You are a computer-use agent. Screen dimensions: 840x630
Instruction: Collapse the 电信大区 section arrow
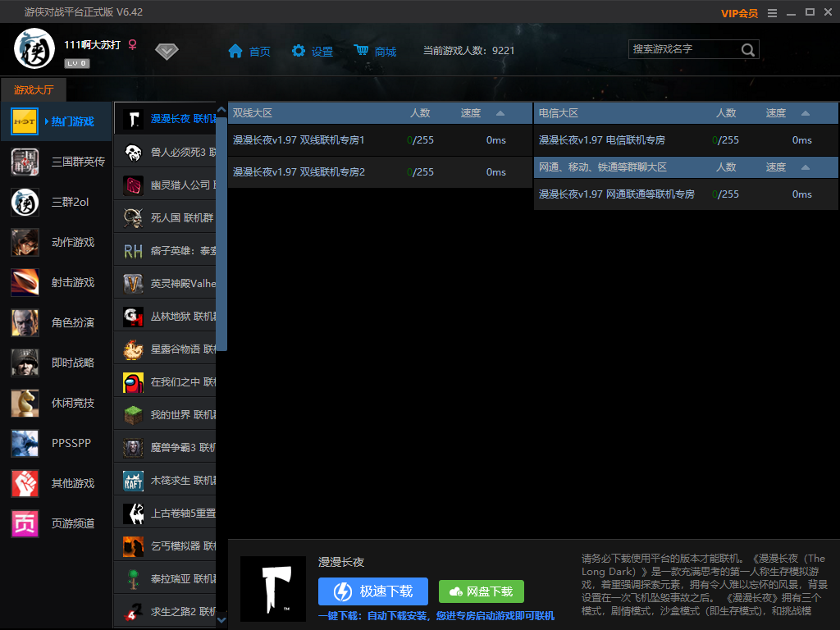[x=806, y=113]
